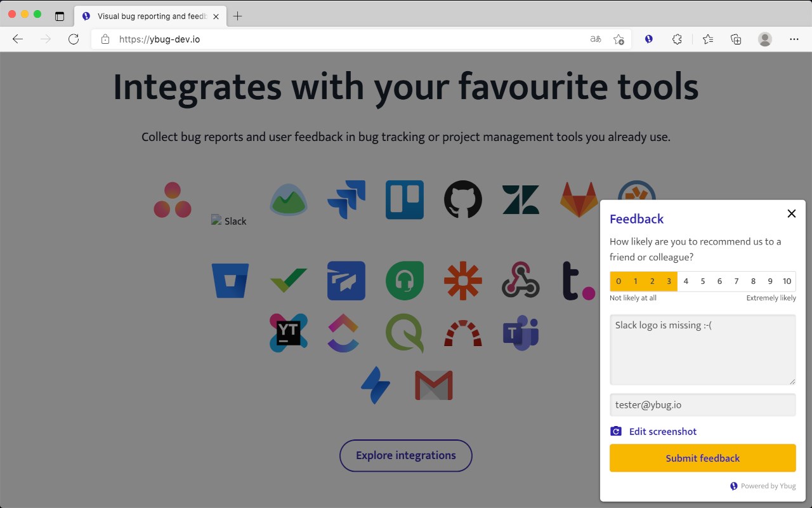Click the Zapier asterisk logo

462,281
